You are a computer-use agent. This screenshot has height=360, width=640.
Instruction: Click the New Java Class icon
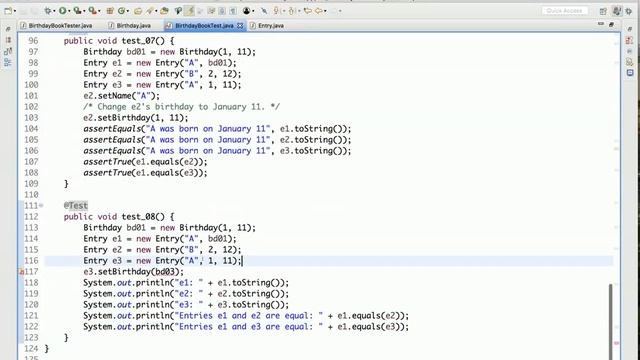click(x=121, y=11)
